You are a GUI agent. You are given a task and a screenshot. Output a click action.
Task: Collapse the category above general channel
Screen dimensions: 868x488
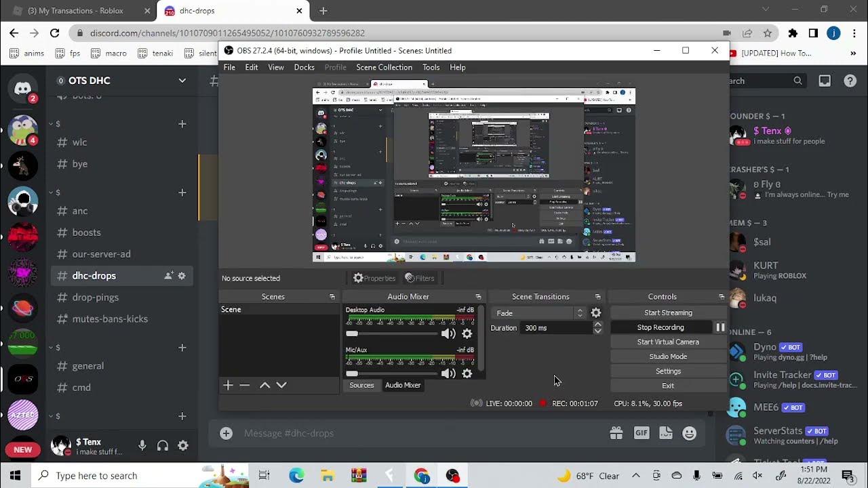54,348
